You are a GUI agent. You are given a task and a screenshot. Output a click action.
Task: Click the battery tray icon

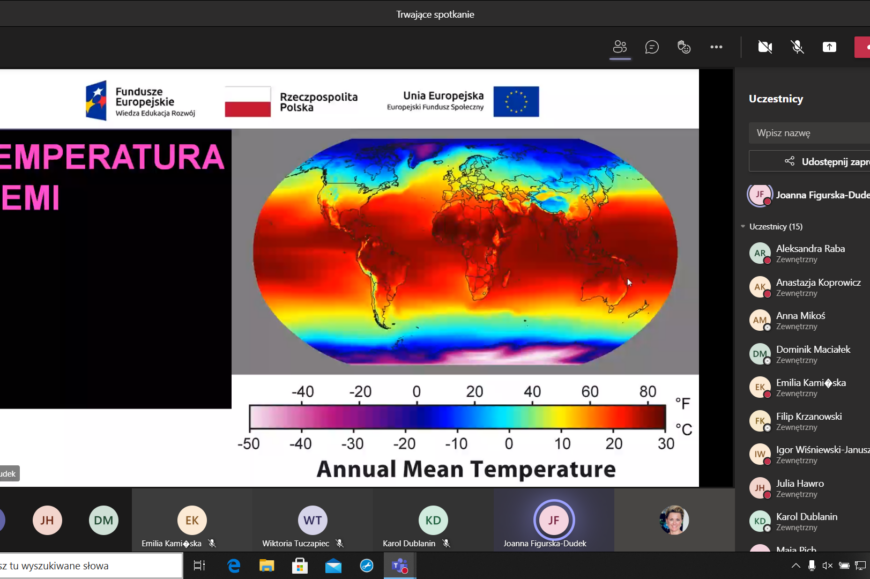[844, 566]
